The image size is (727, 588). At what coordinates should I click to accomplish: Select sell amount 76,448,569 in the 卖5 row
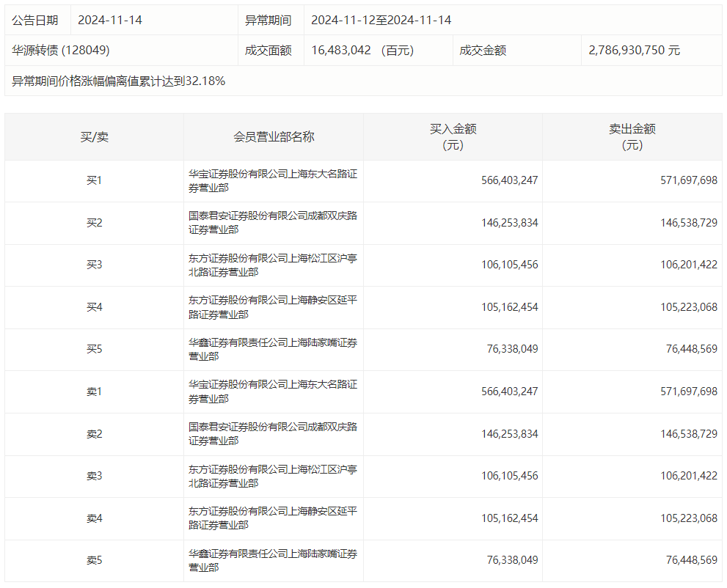click(692, 561)
